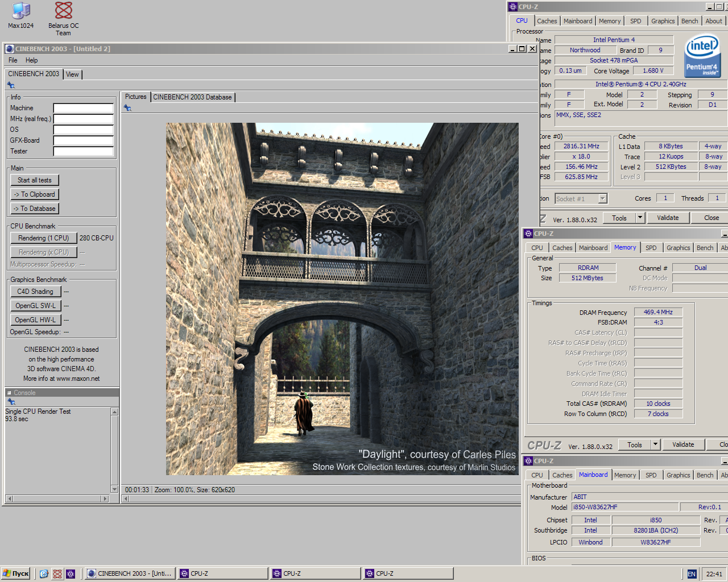Viewport: 728px width, 582px height.
Task: Click the Intel Pentium 4 logo in CPU-Z
Action: click(x=702, y=56)
